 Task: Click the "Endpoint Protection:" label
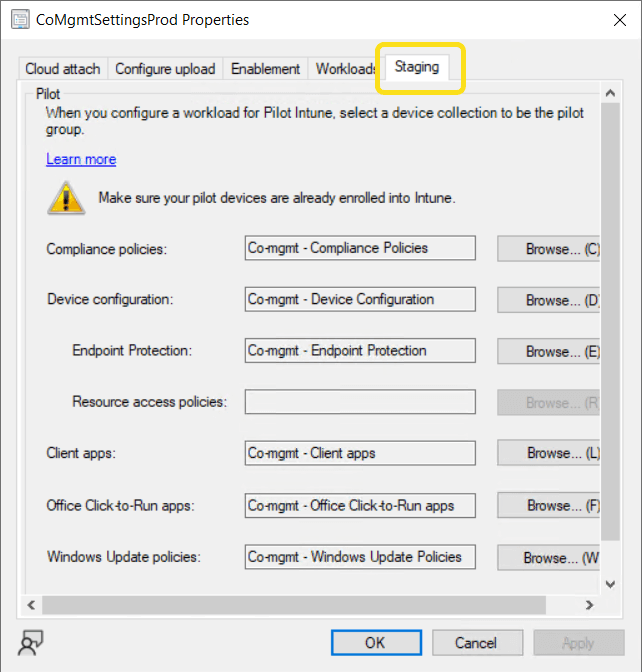(132, 351)
